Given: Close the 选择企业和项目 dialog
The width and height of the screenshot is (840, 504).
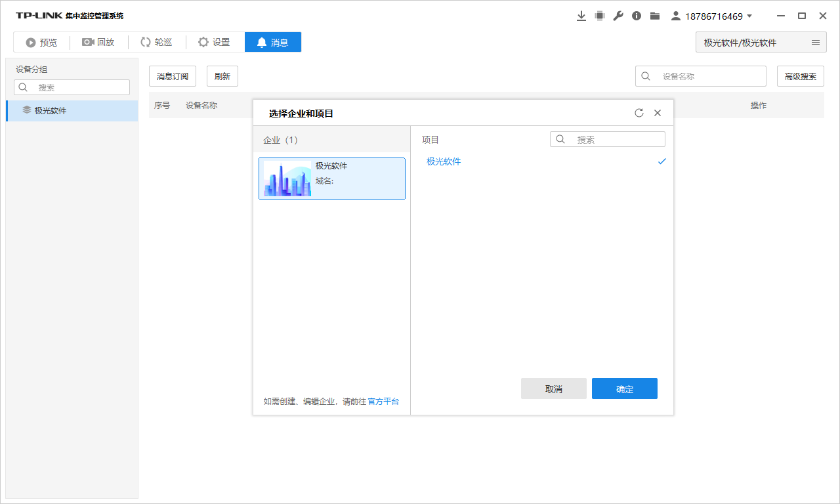Looking at the screenshot, I should click(x=658, y=113).
